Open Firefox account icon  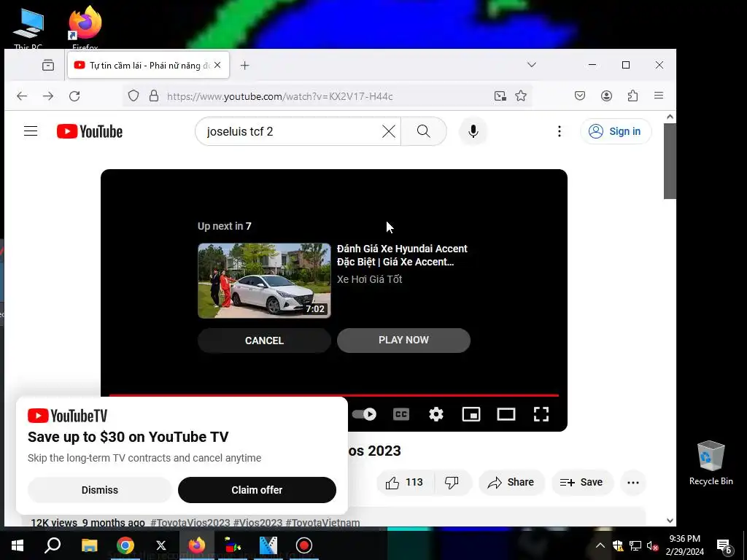pyautogui.click(x=606, y=96)
